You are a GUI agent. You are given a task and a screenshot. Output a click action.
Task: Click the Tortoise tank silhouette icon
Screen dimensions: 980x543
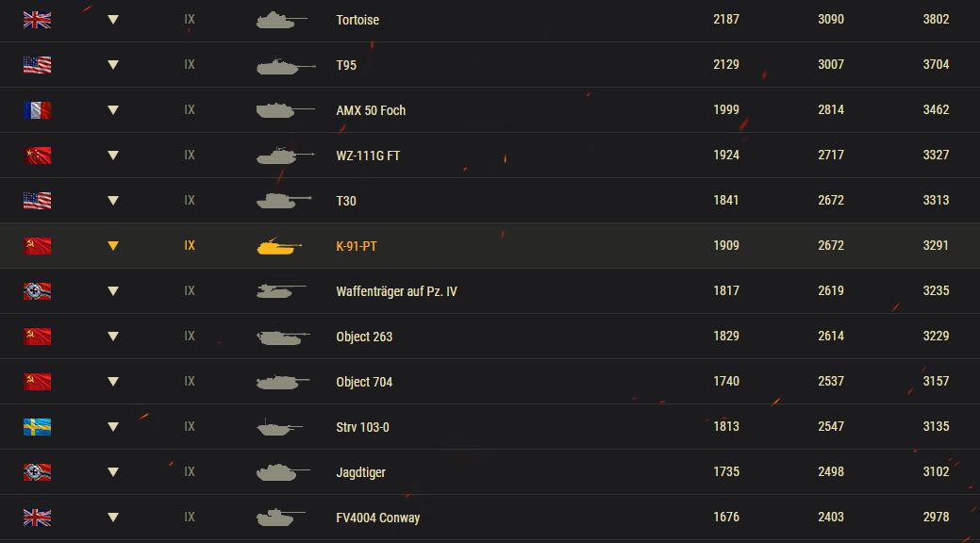point(282,20)
